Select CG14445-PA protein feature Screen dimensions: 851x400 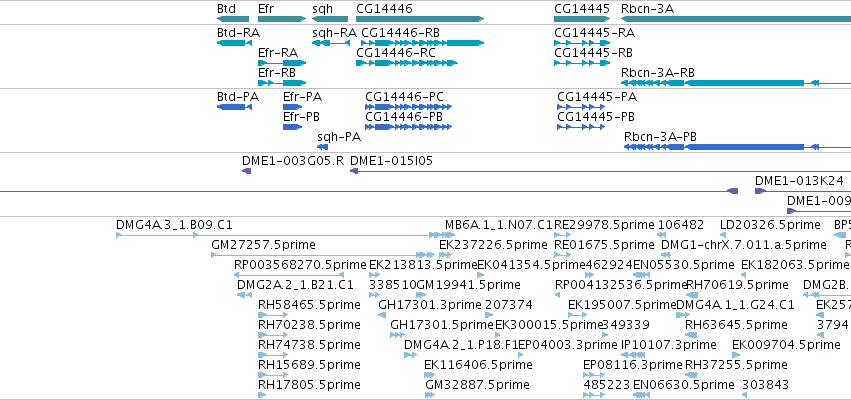[x=581, y=107]
